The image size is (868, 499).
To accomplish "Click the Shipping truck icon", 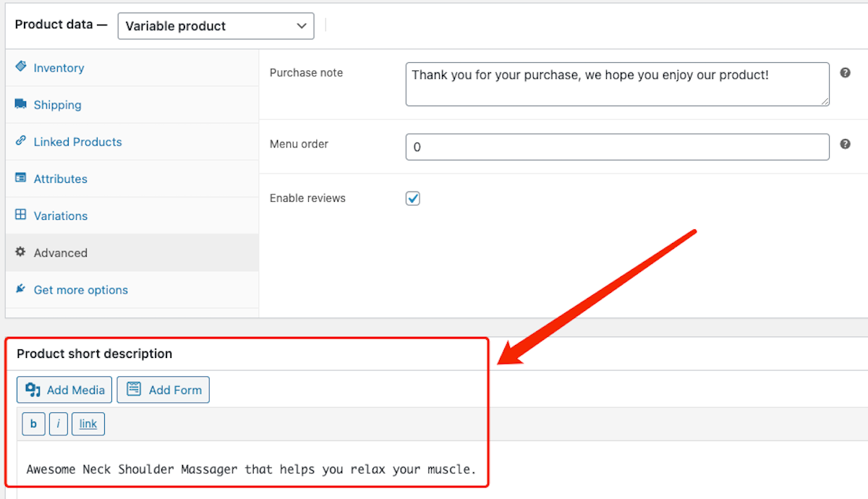I will [x=20, y=104].
